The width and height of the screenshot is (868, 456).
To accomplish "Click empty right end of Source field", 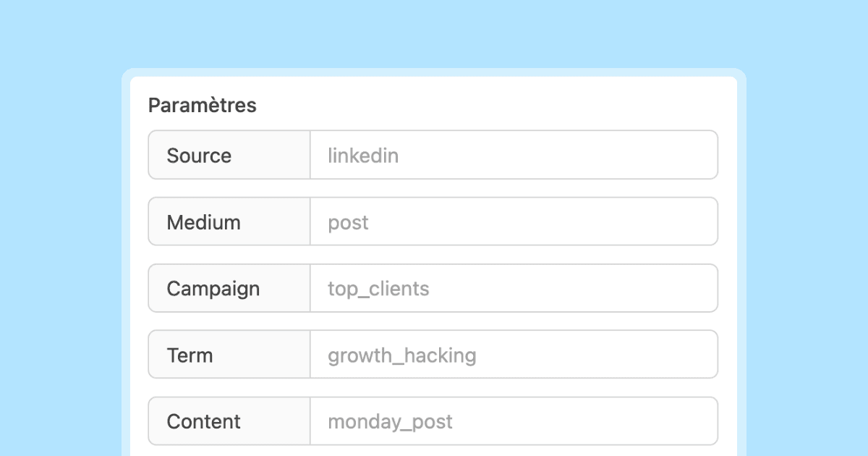I will (680, 155).
